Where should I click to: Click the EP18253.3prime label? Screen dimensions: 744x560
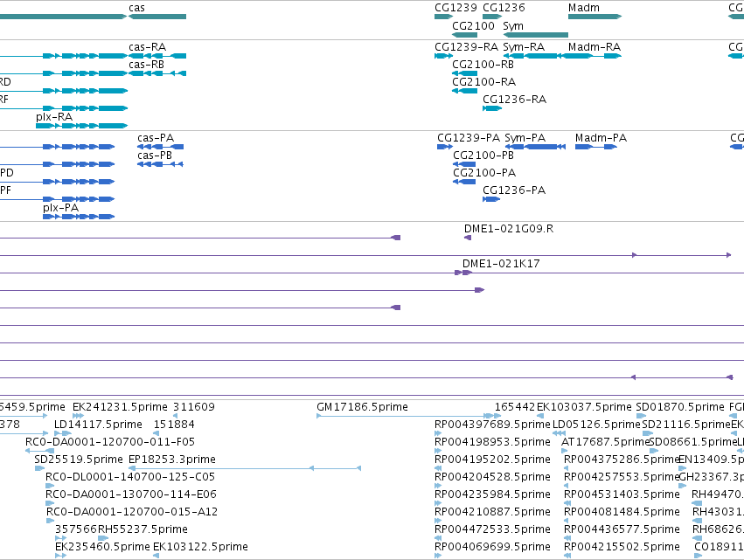pos(172,460)
